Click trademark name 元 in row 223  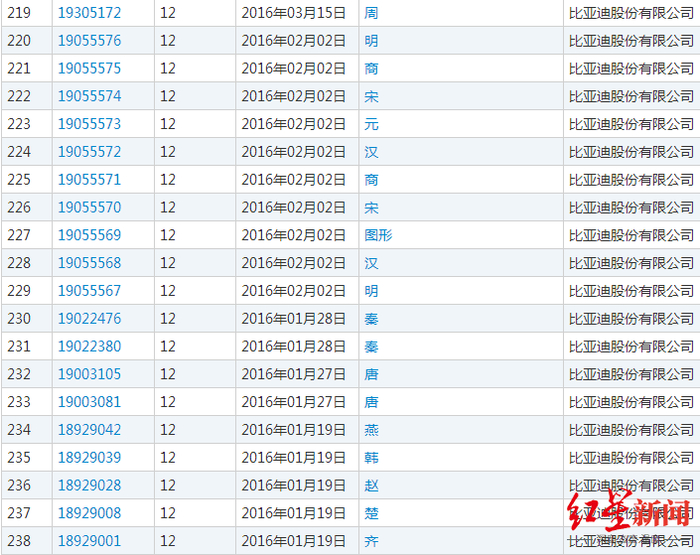point(371,124)
